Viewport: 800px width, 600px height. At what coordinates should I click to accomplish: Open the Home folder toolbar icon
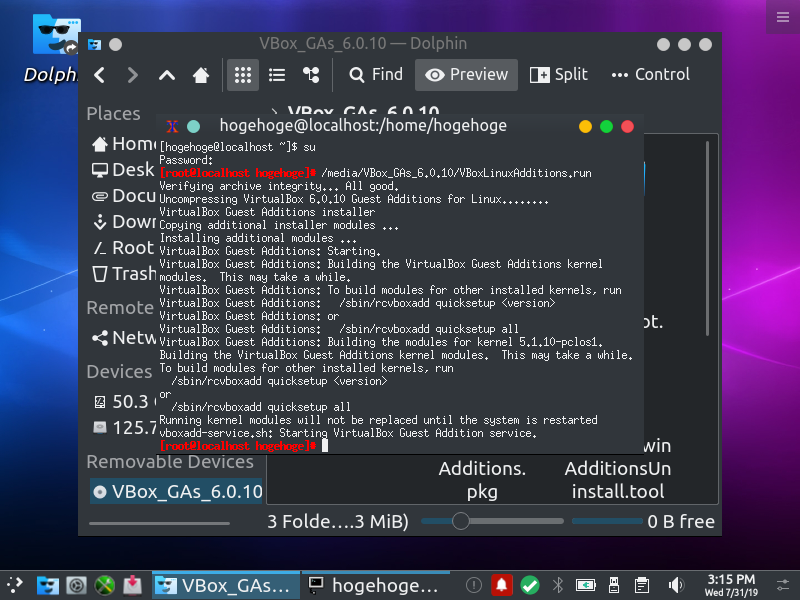[x=201, y=75]
